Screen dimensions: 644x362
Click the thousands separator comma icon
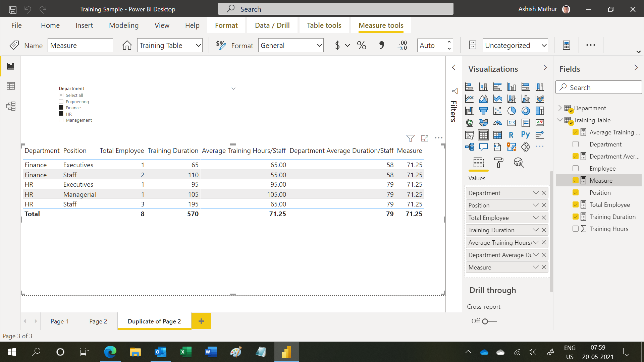(x=381, y=45)
